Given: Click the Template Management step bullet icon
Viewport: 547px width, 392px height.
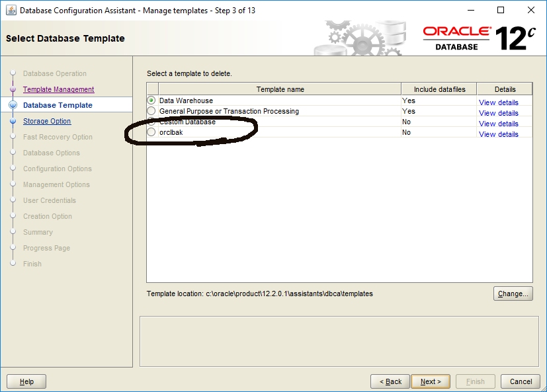Looking at the screenshot, I should tap(13, 89).
